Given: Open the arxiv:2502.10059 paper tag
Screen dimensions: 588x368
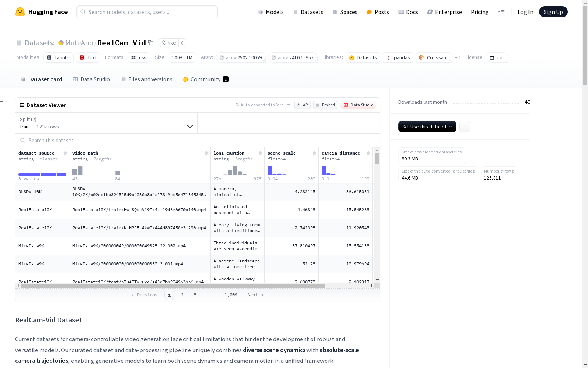Looking at the screenshot, I should pyautogui.click(x=241, y=57).
